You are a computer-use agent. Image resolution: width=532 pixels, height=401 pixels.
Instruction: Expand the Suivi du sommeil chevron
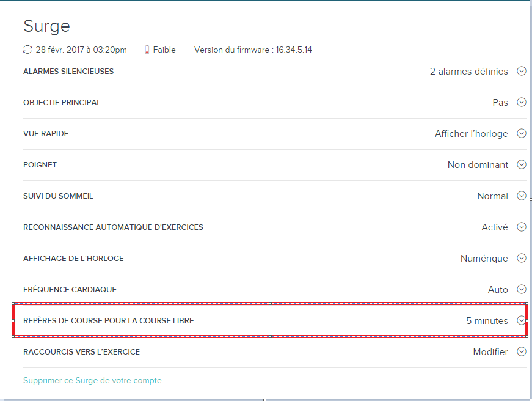[x=522, y=196]
